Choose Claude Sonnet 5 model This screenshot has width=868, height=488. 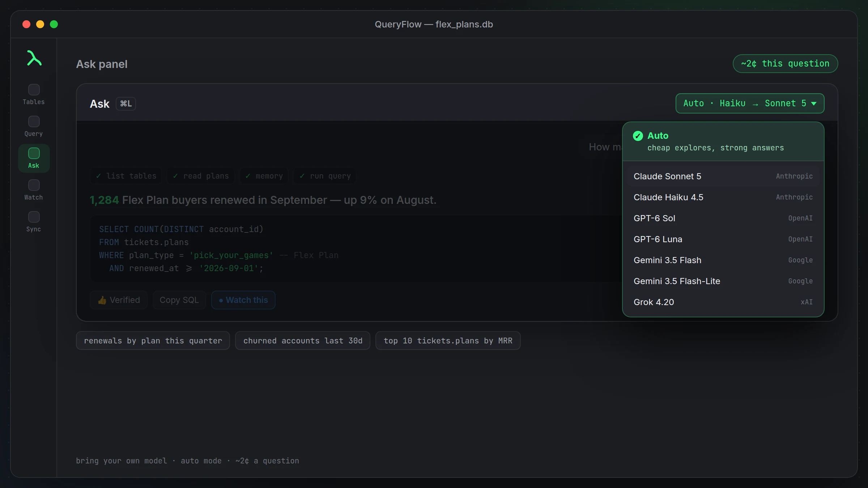click(723, 176)
